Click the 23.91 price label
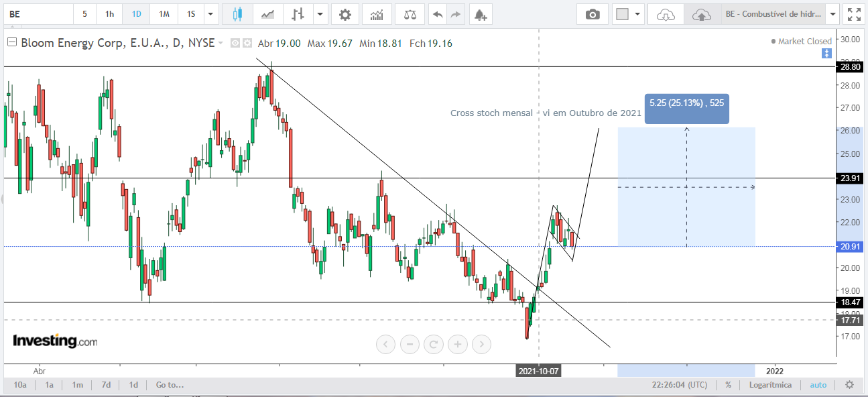The image size is (868, 397). pos(850,178)
